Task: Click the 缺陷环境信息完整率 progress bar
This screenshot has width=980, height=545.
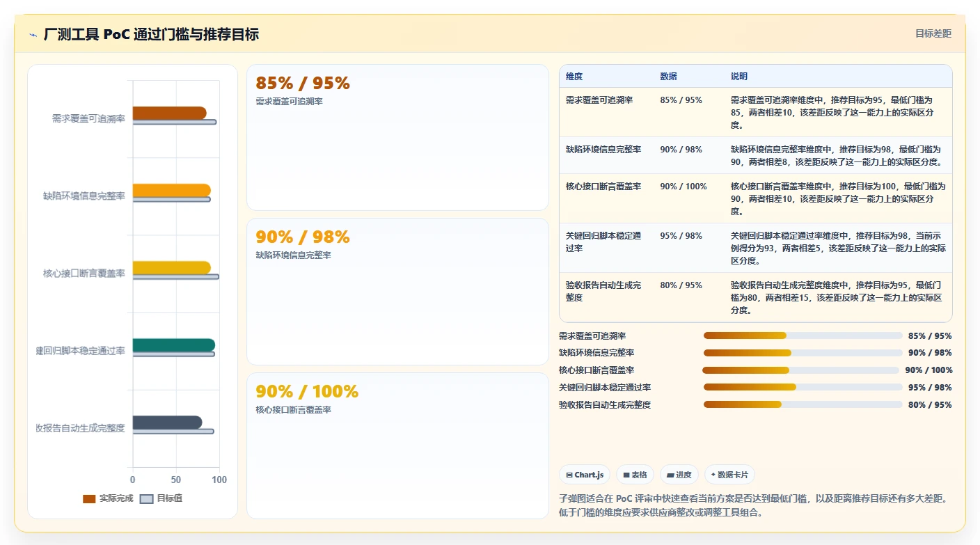Action: (803, 353)
